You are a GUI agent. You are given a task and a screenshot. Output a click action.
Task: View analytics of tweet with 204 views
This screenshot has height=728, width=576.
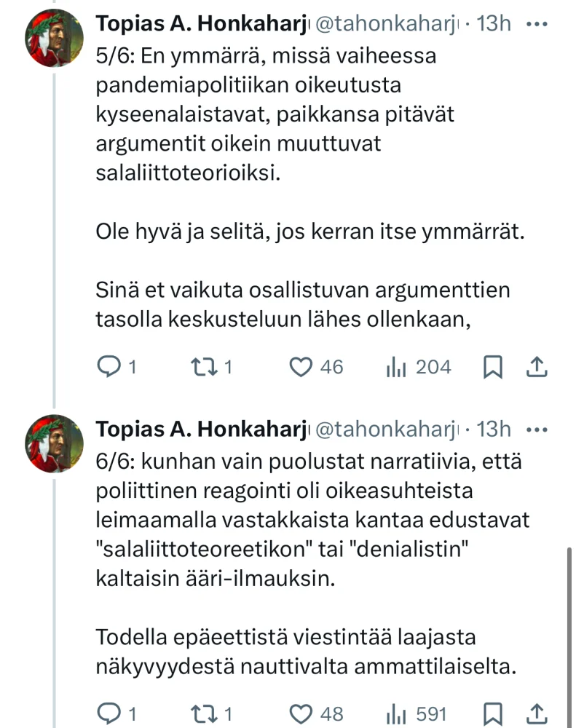coord(395,368)
